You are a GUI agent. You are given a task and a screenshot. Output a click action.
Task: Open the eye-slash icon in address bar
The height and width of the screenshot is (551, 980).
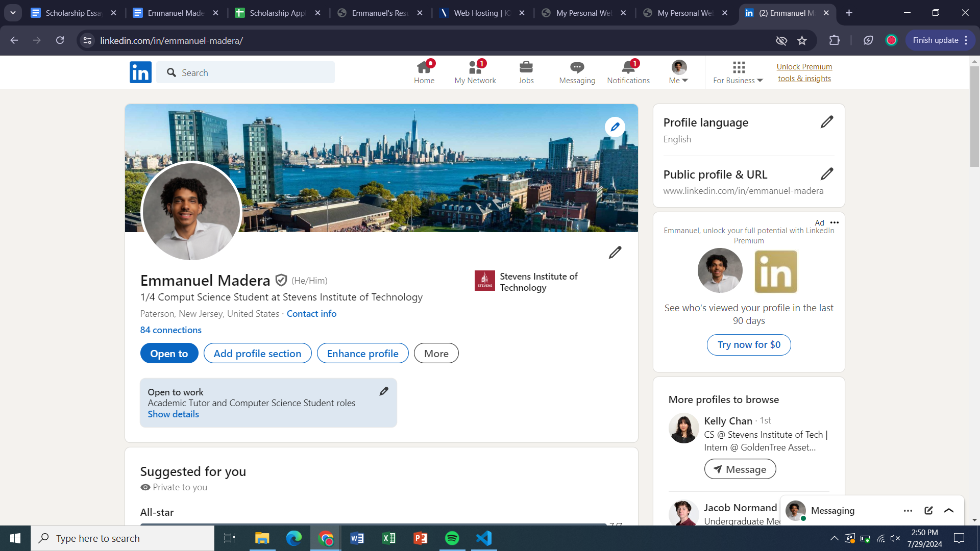coord(781,40)
